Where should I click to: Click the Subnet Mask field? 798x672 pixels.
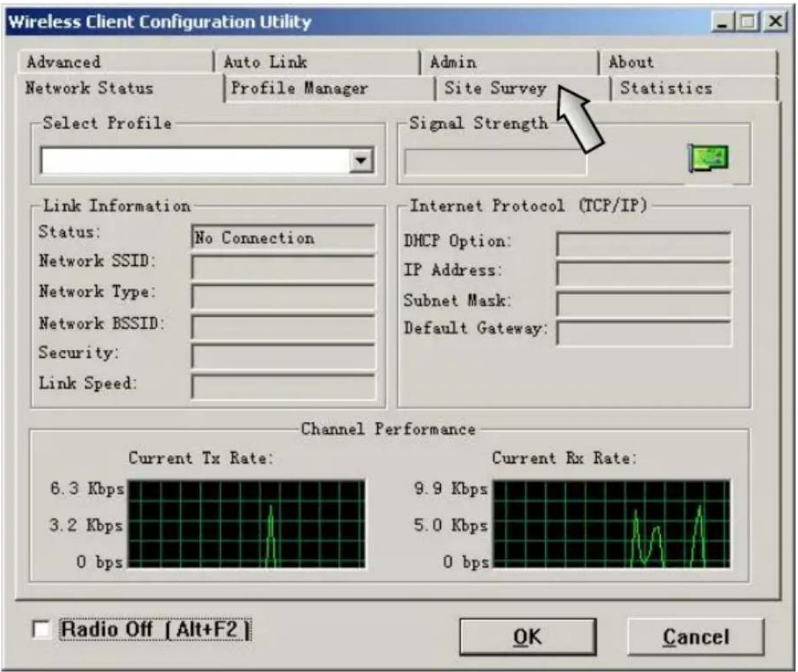pos(644,304)
